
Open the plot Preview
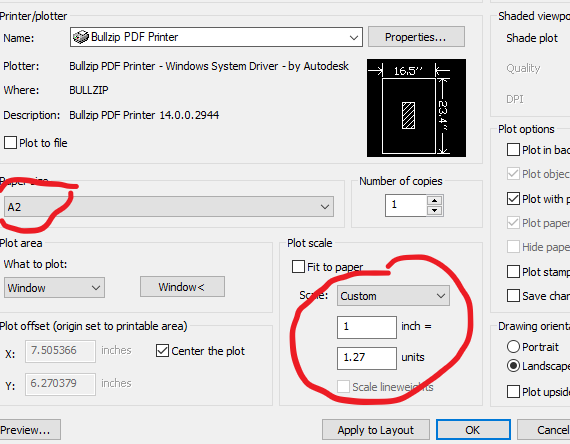29,430
